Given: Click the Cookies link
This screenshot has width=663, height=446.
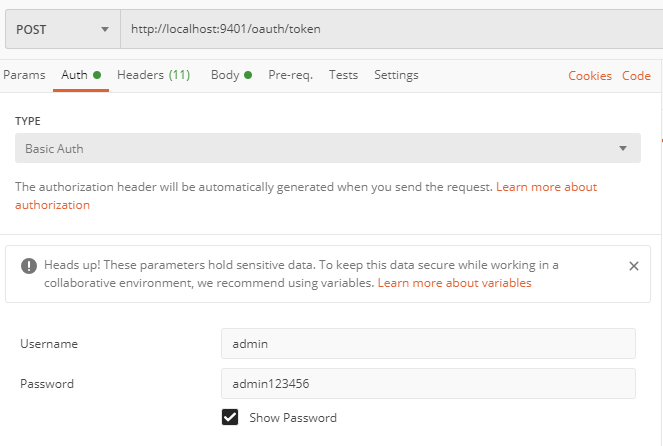Looking at the screenshot, I should [590, 76].
